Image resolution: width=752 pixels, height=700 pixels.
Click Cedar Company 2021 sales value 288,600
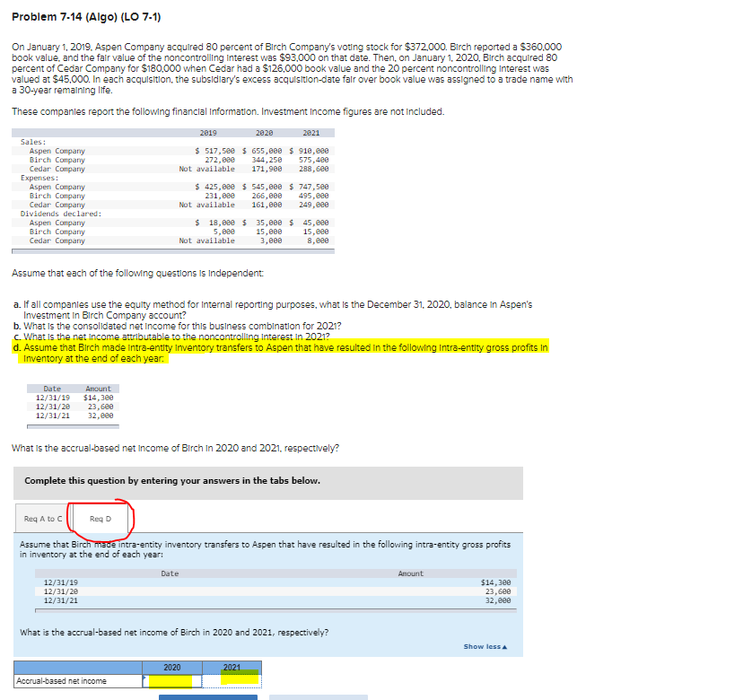pyautogui.click(x=314, y=169)
